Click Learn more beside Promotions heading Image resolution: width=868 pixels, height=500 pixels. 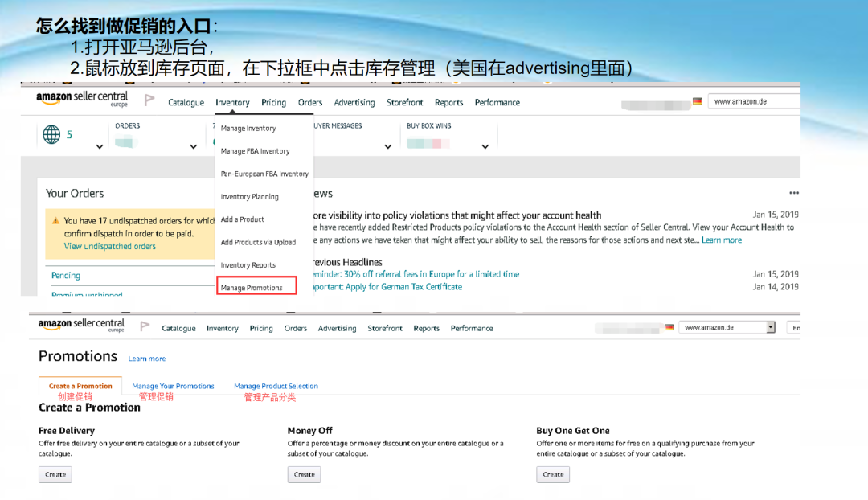pos(147,359)
